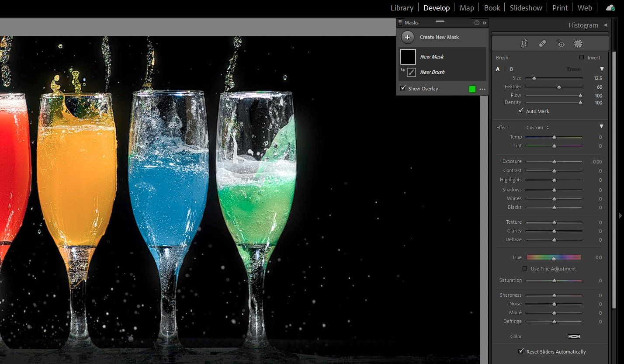Adjust the Feather slider
The width and height of the screenshot is (624, 364).
(x=554, y=87)
